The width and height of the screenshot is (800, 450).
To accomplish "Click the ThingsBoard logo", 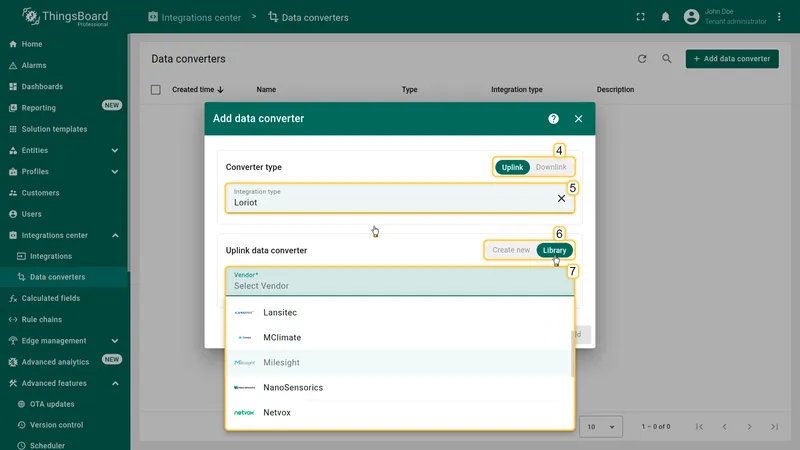I will [65, 17].
